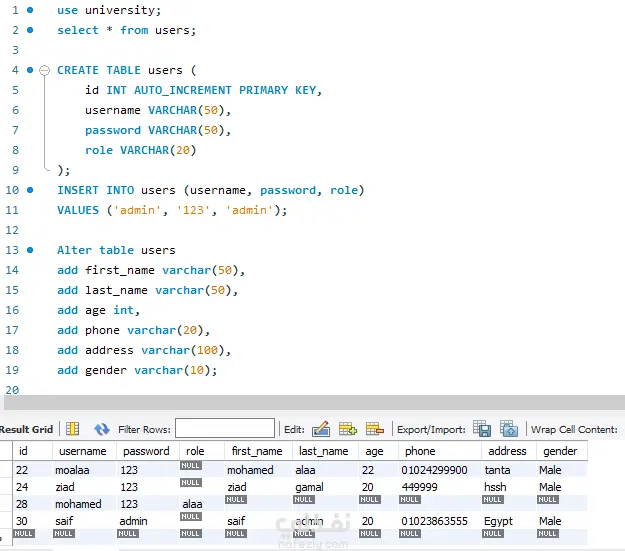625x551 pixels.
Task: Click the row selector beside row 22
Action: [6, 470]
